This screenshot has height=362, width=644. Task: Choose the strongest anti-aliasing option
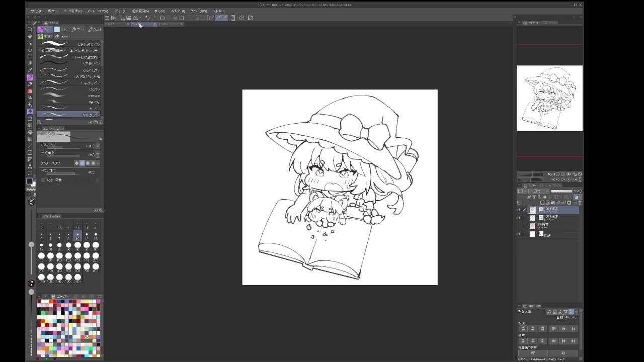pyautogui.click(x=93, y=163)
